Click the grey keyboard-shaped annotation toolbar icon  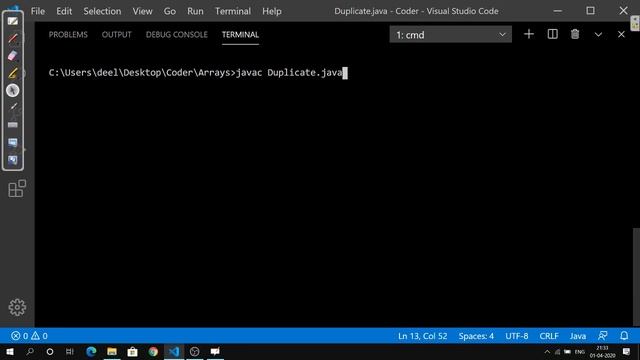click(13, 125)
